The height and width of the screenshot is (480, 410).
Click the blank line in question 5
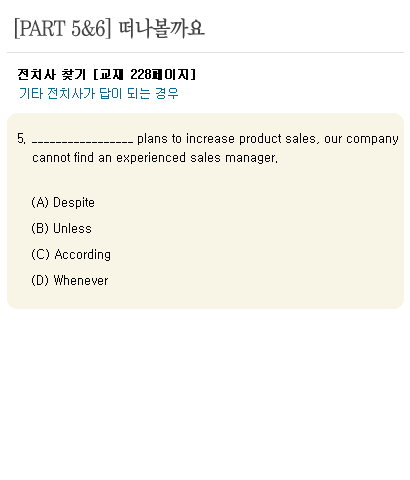pos(82,142)
